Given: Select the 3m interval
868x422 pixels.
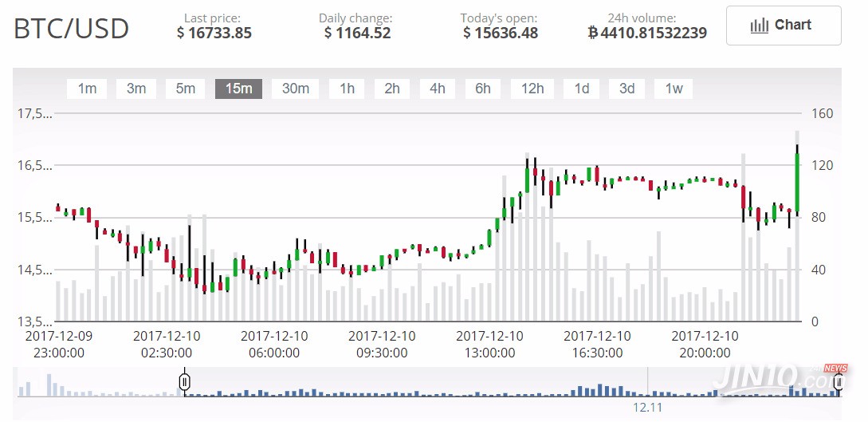Looking at the screenshot, I should [136, 89].
